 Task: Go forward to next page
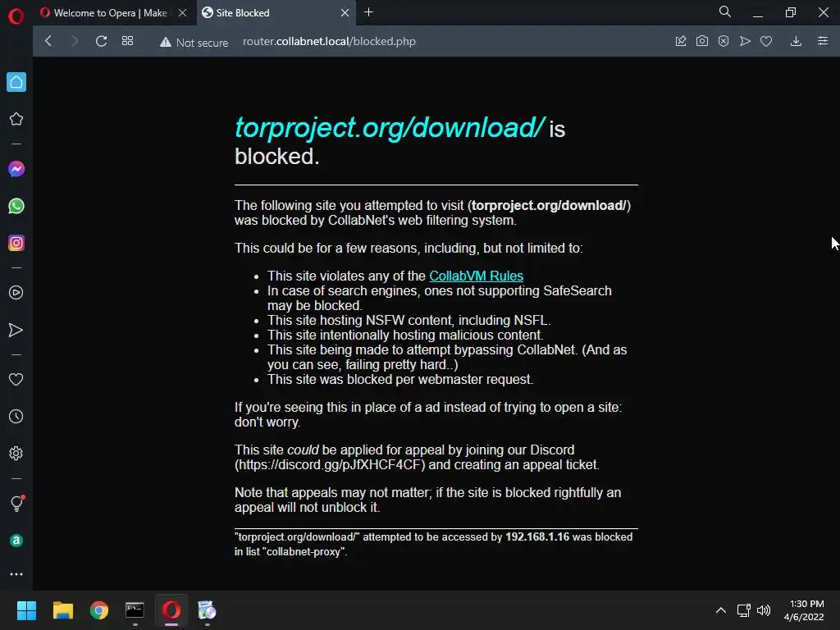(x=75, y=41)
